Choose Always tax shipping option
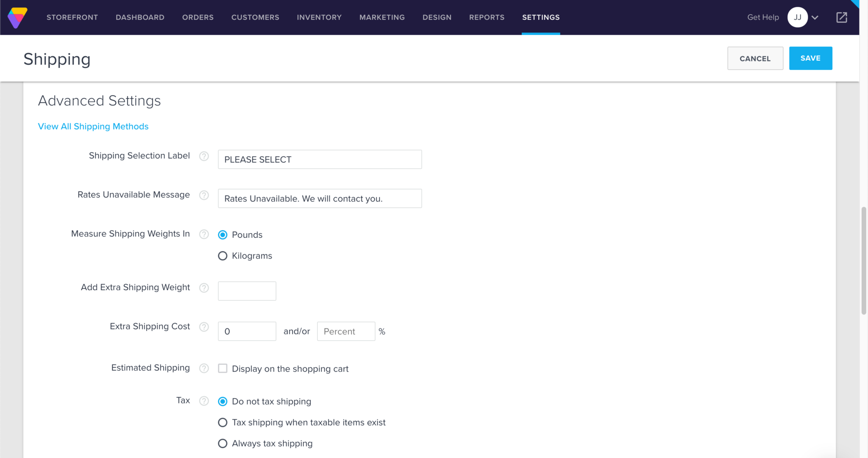 click(x=223, y=443)
